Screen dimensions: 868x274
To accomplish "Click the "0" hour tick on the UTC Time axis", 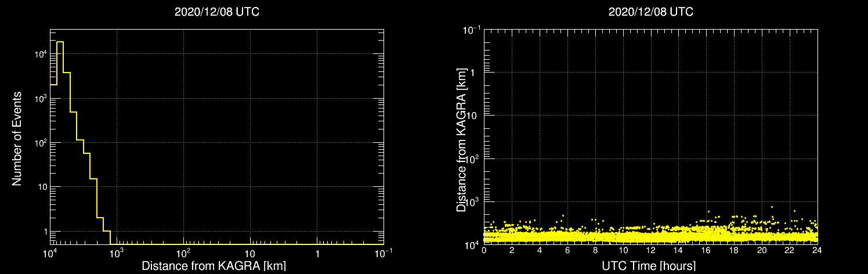I will pyautogui.click(x=484, y=251).
